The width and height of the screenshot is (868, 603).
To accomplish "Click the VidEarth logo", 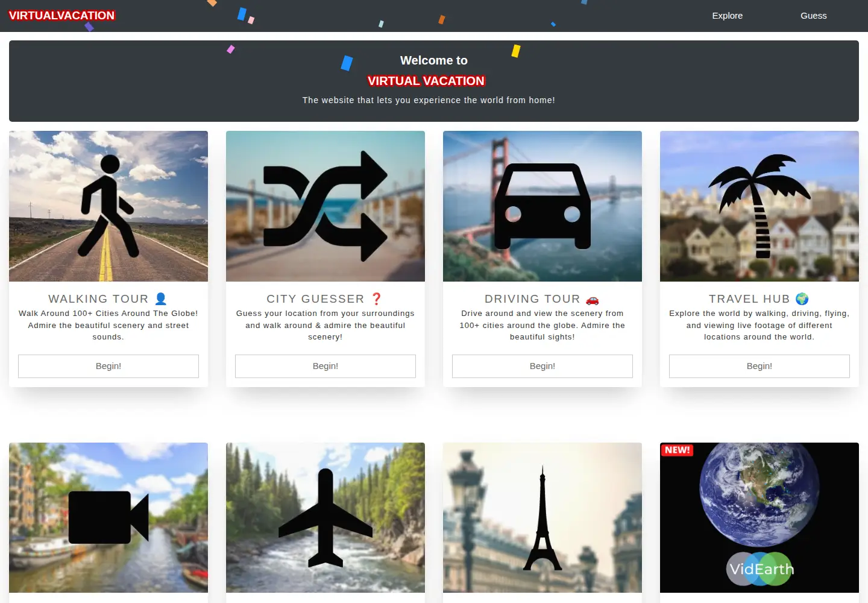I will [x=759, y=569].
